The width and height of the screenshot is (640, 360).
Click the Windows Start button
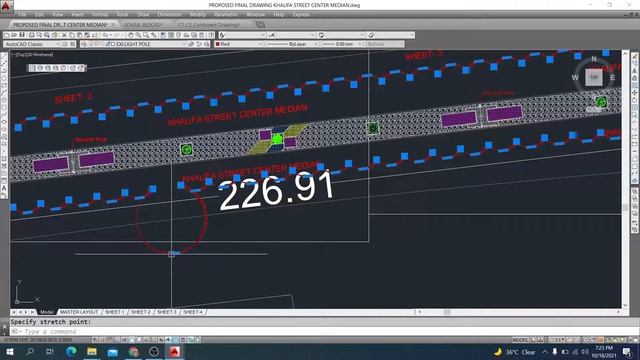[9, 351]
